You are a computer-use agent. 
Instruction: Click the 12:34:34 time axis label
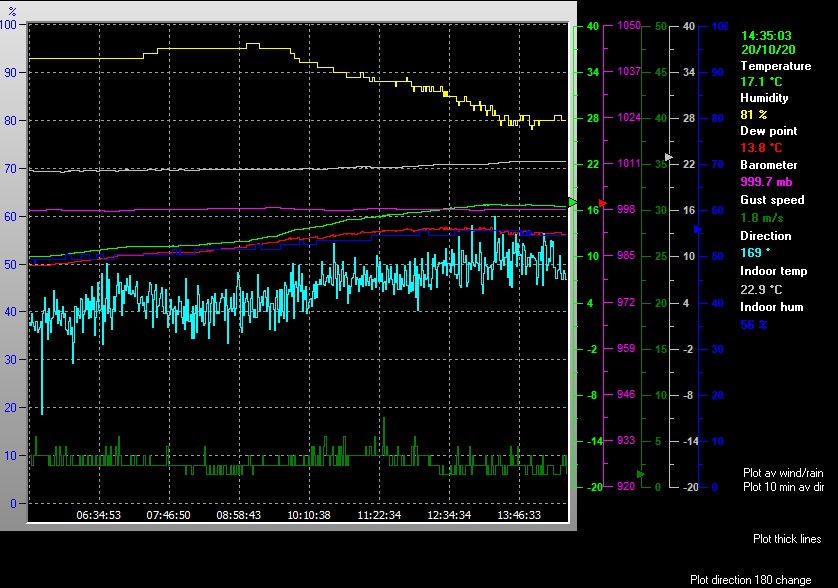click(x=449, y=515)
